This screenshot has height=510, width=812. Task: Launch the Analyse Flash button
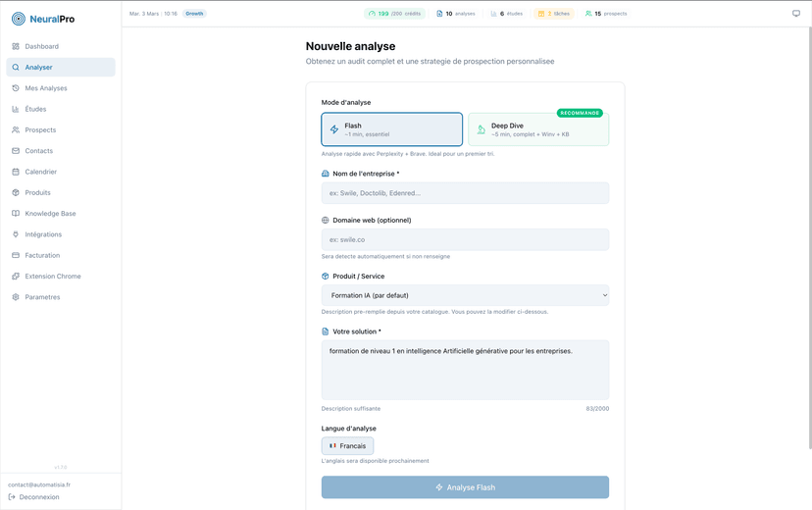point(465,487)
